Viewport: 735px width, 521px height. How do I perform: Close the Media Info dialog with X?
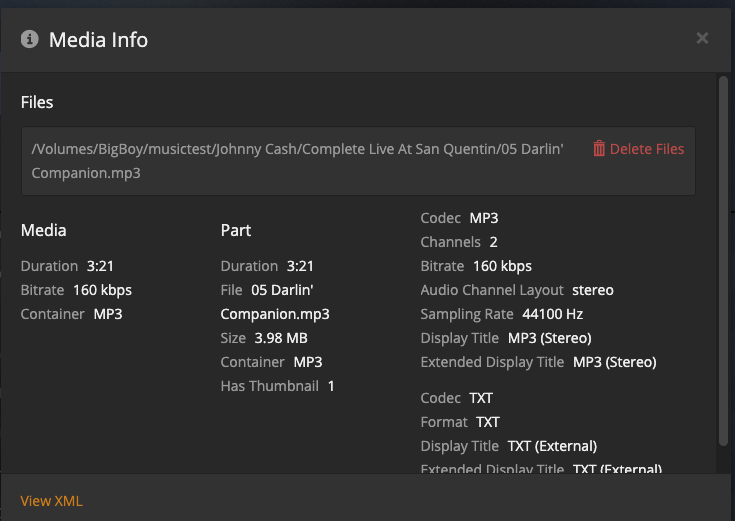(x=702, y=38)
